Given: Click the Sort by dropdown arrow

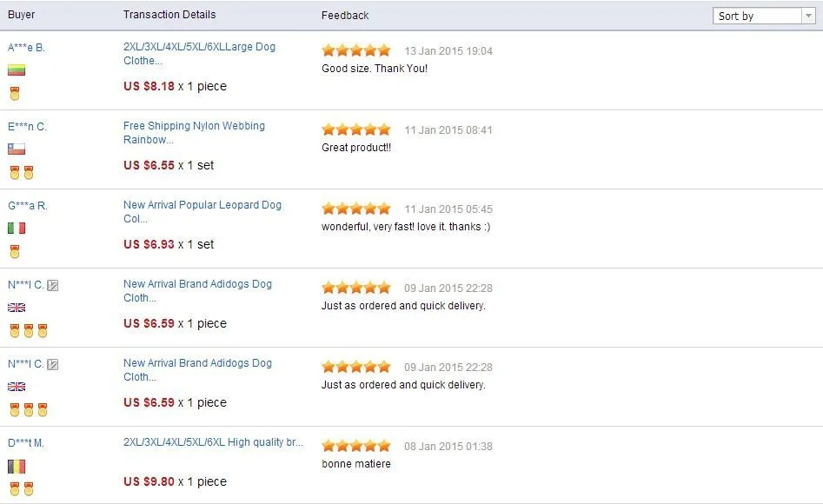Looking at the screenshot, I should tap(808, 16).
